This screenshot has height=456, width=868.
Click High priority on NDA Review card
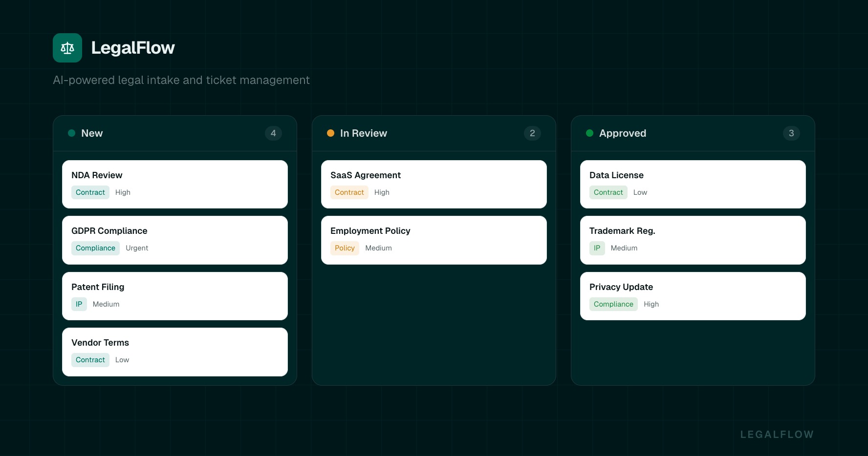[x=123, y=192]
